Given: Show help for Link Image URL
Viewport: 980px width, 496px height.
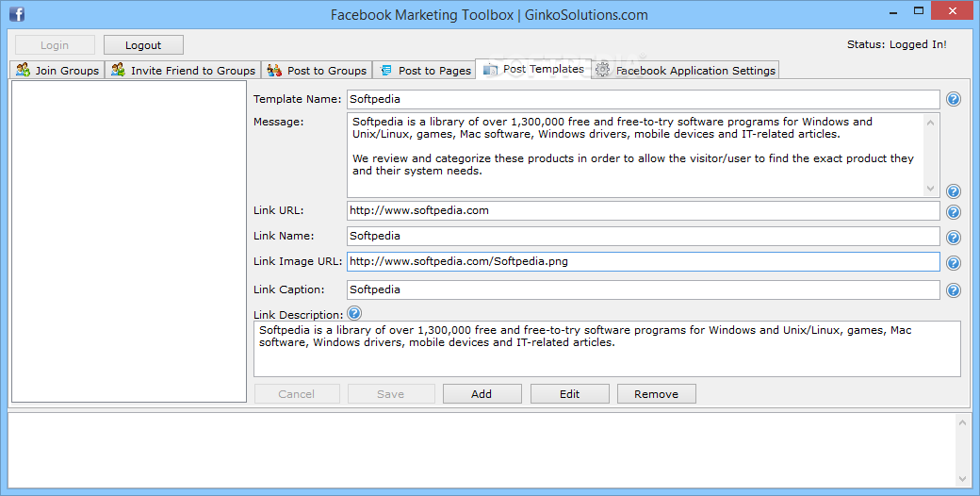Looking at the screenshot, I should pyautogui.click(x=953, y=263).
